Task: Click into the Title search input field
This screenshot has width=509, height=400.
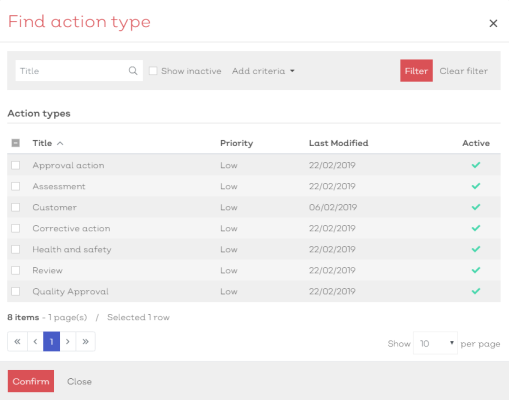Action: pyautogui.click(x=72, y=71)
